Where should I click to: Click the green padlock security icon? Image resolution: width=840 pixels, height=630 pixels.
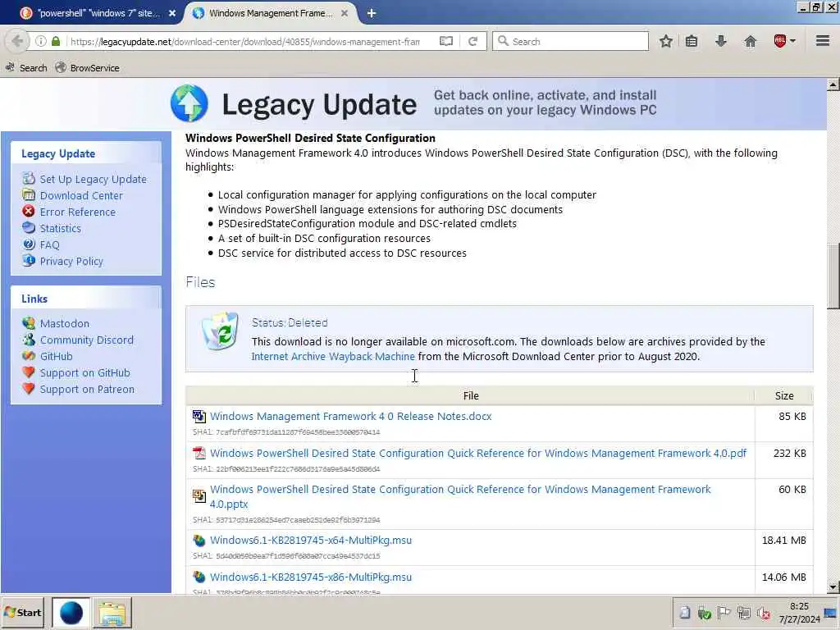(x=56, y=41)
